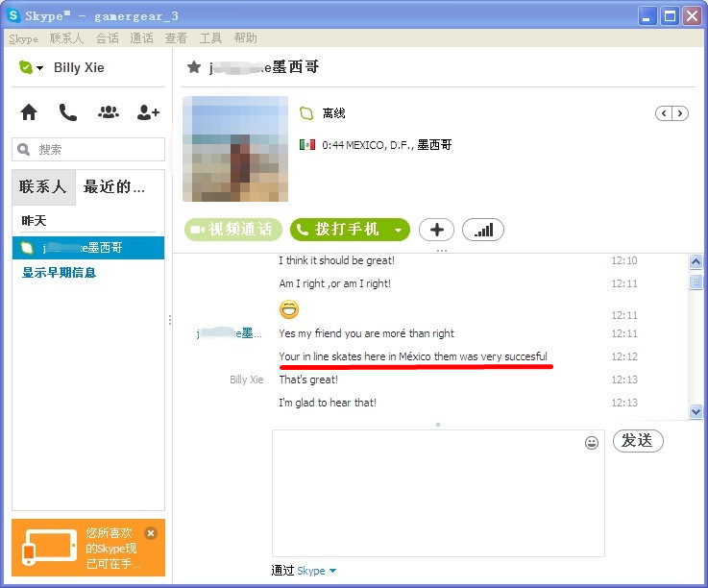This screenshot has height=588, width=708.
Task: Open the 拨打手机 dropdown arrow
Action: [x=399, y=230]
